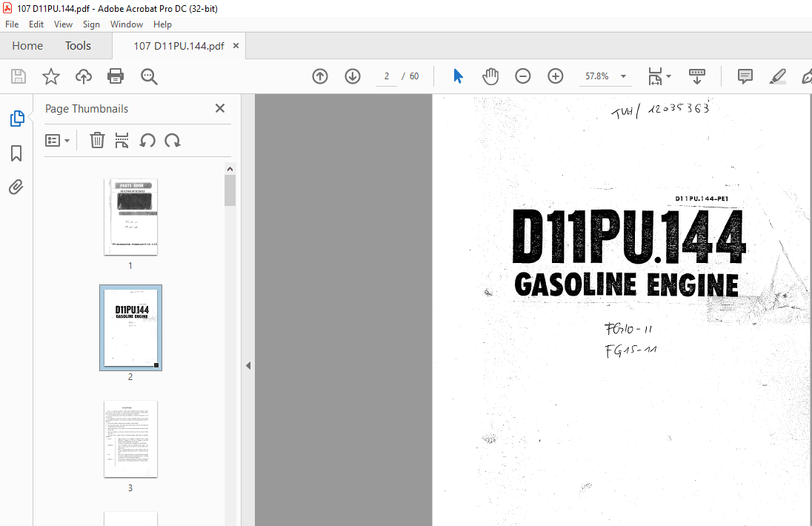Open the Bookmarks sidebar icon
This screenshot has width=812, height=526.
point(16,153)
